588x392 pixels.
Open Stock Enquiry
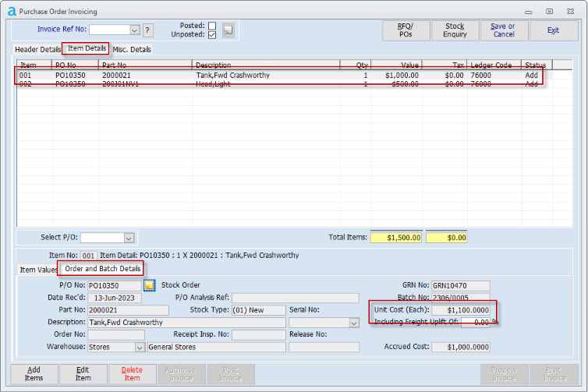coord(455,30)
